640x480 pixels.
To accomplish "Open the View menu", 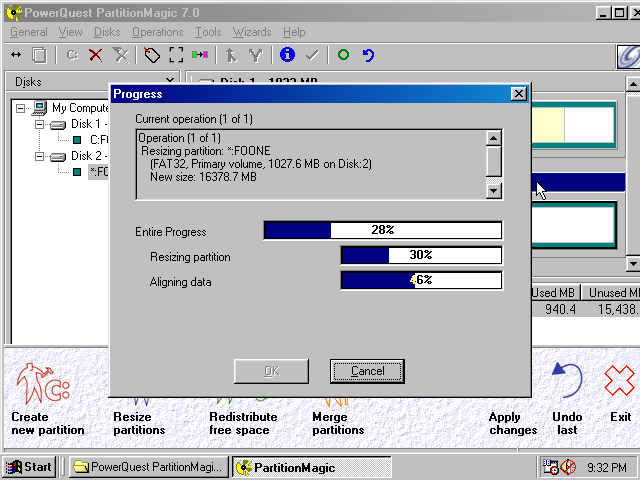I will coord(70,32).
